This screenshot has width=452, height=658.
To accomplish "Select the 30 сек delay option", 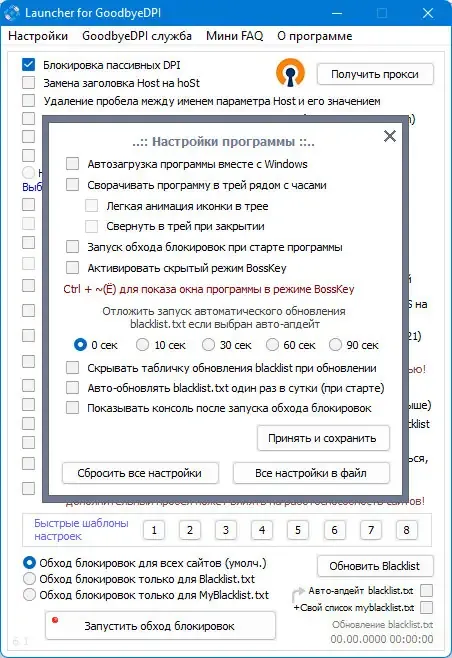I will (208, 345).
